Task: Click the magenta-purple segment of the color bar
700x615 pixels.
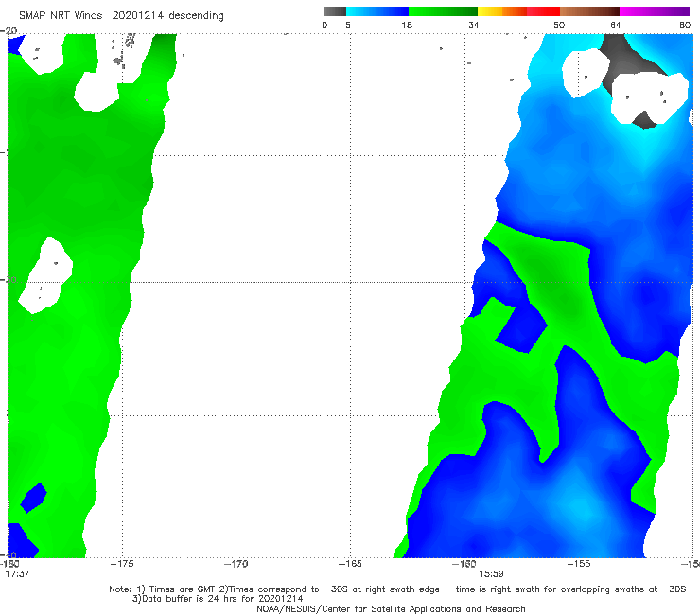Action: click(655, 11)
